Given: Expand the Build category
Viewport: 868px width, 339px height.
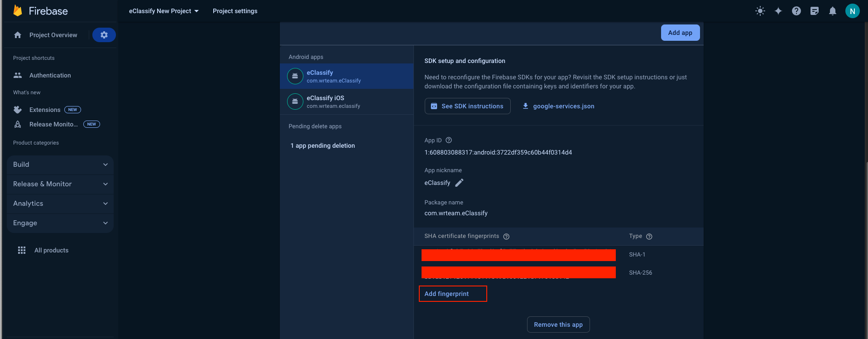Looking at the screenshot, I should (x=60, y=165).
